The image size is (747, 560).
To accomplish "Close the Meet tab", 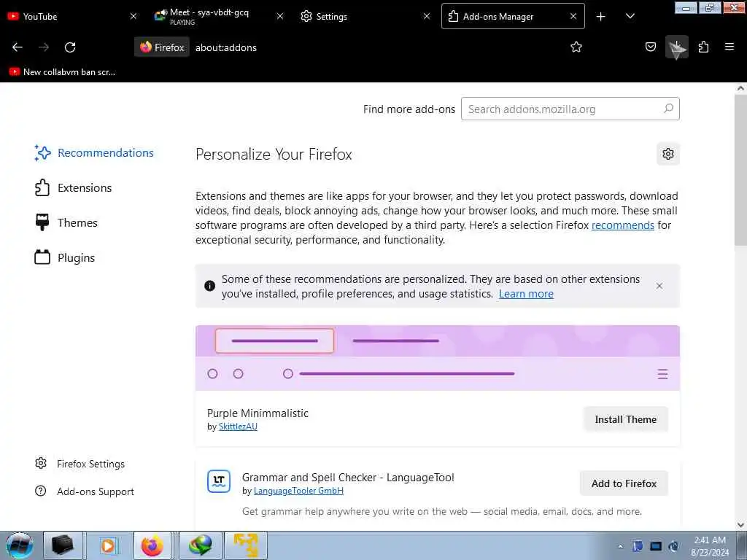I will tap(280, 16).
